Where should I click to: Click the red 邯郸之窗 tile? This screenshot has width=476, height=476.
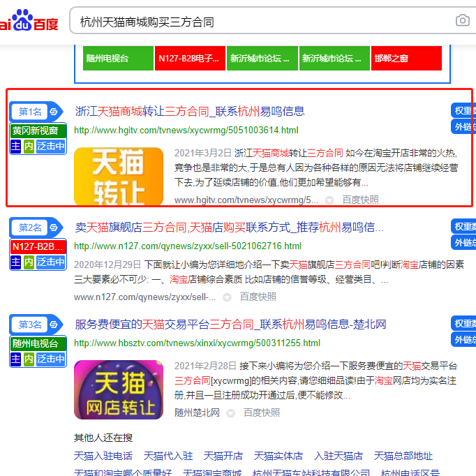(x=406, y=59)
